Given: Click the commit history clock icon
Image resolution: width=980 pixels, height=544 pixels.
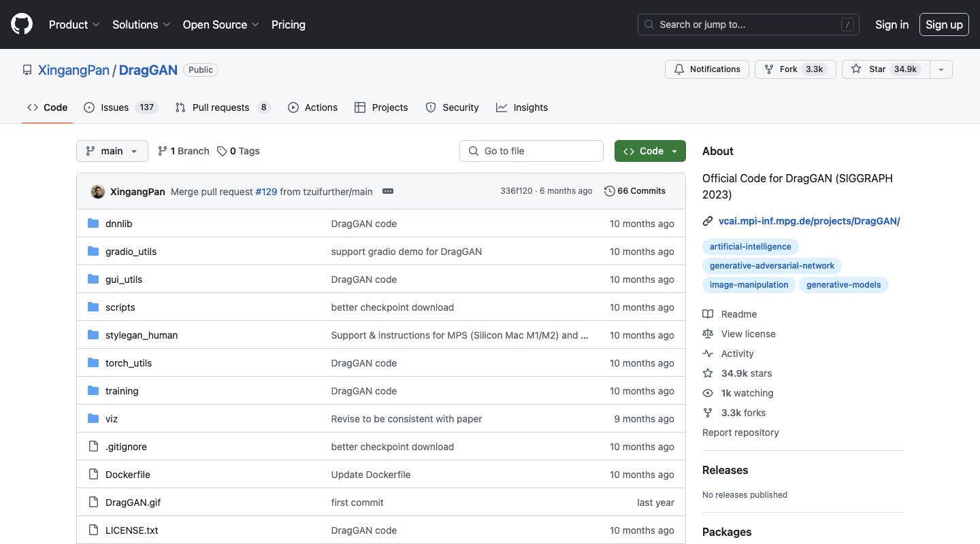Looking at the screenshot, I should tap(610, 191).
